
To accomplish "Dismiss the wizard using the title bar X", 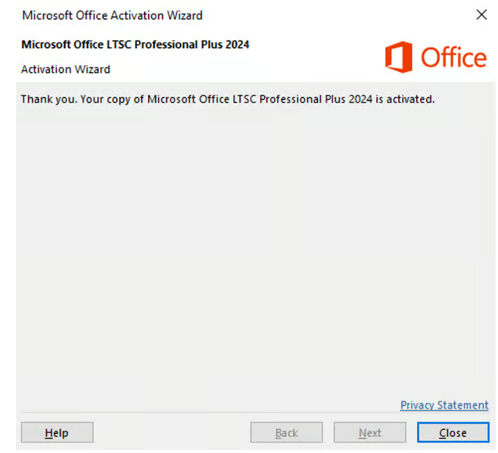I will click(481, 15).
